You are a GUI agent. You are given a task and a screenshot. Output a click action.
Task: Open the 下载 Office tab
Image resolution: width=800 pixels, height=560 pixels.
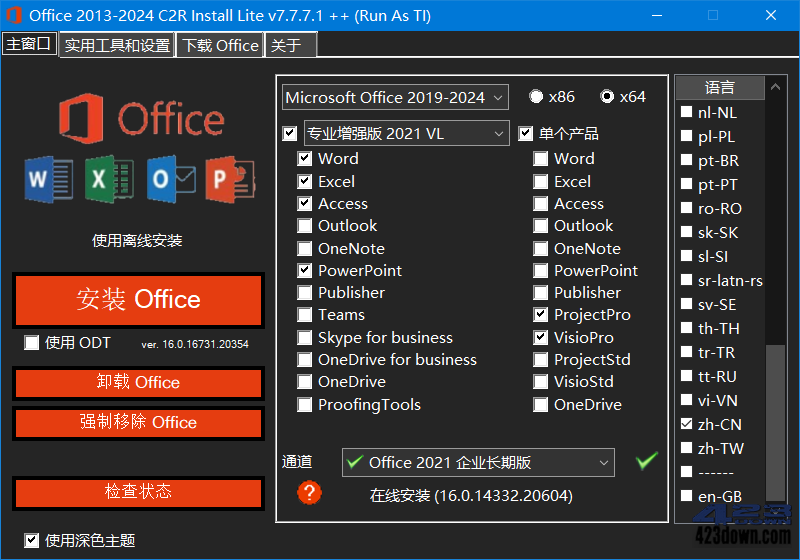coord(220,45)
